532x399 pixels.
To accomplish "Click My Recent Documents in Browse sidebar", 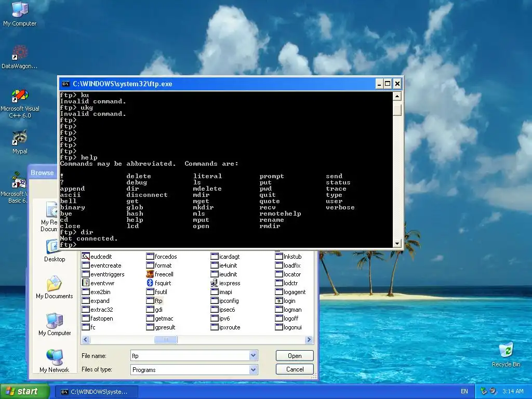I will coord(50,217).
